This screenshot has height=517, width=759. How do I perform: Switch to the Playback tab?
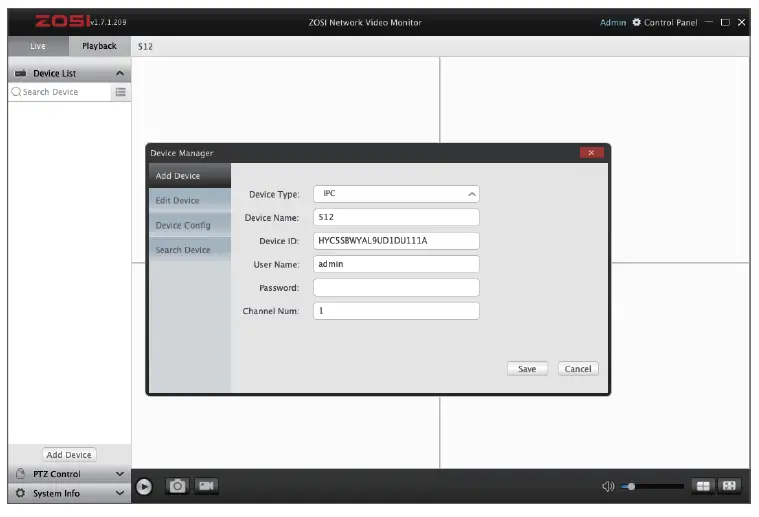(x=99, y=46)
